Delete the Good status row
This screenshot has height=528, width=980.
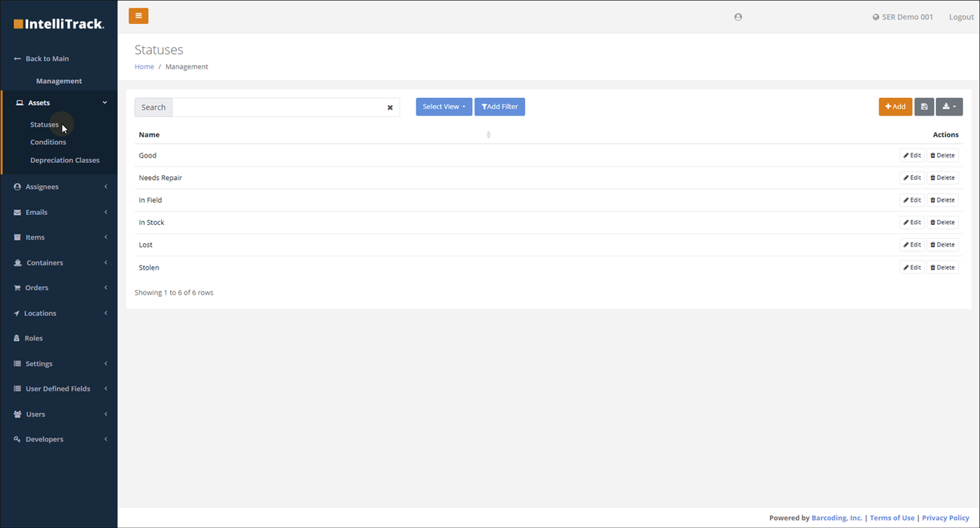(x=942, y=155)
